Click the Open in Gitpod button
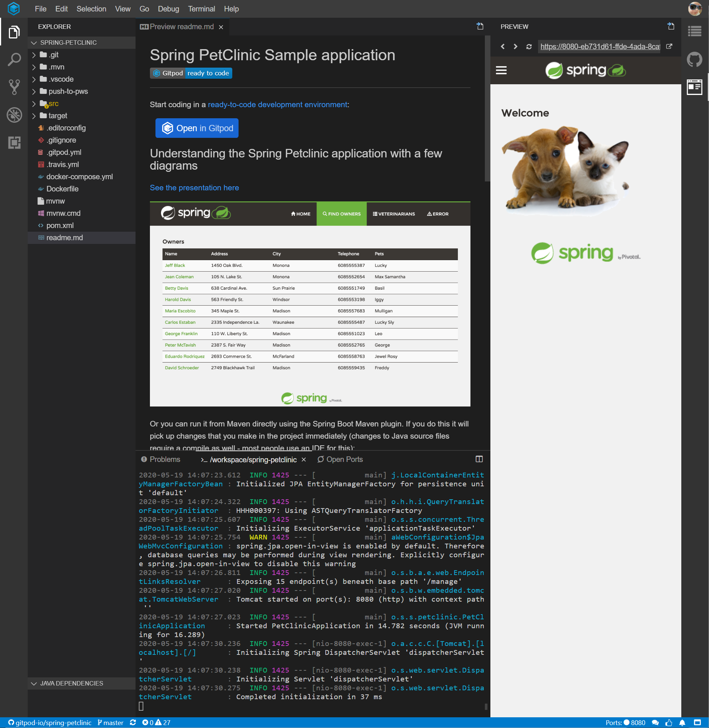The width and height of the screenshot is (709, 728). coord(196,128)
